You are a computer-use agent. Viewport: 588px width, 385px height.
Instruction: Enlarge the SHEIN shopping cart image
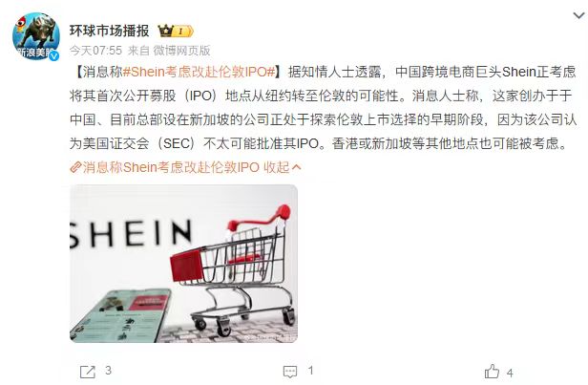click(183, 264)
